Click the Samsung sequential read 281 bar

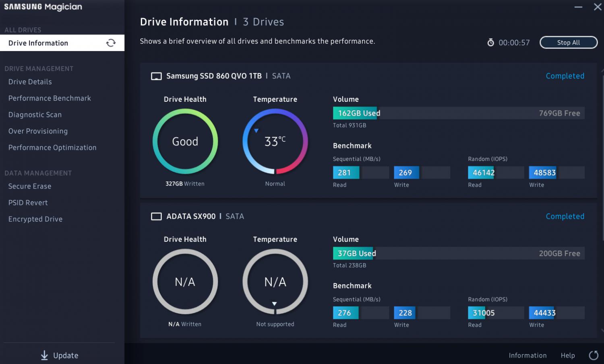click(x=361, y=173)
